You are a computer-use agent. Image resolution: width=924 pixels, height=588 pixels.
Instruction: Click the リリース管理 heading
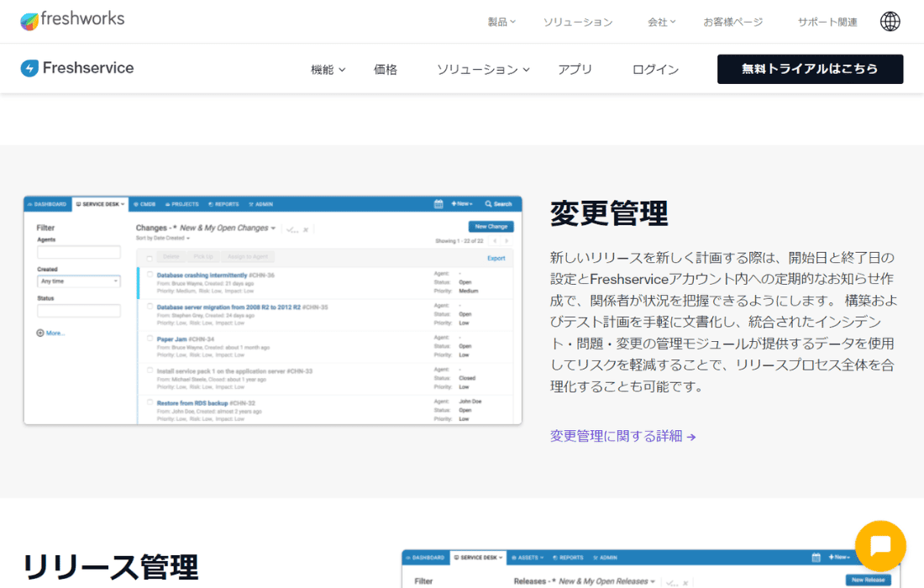pyautogui.click(x=110, y=567)
